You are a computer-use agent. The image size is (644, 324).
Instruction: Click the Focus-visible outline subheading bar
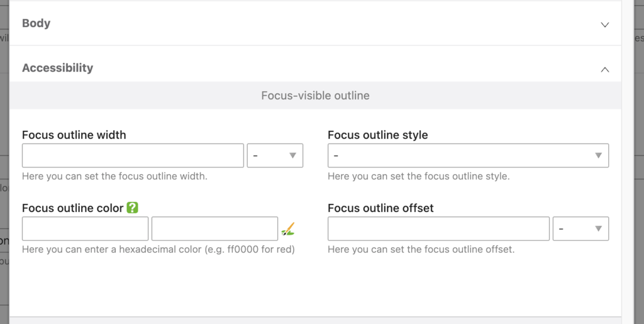click(315, 96)
